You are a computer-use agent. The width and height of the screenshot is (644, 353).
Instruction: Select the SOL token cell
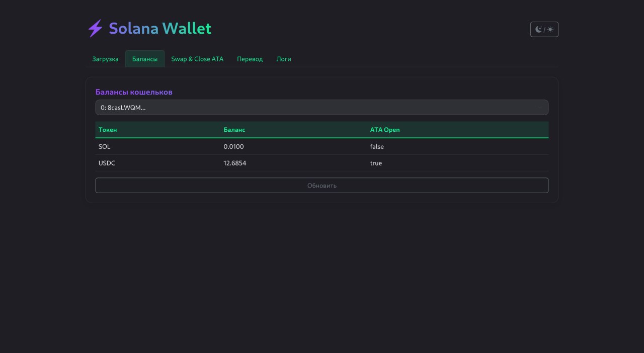tap(105, 147)
